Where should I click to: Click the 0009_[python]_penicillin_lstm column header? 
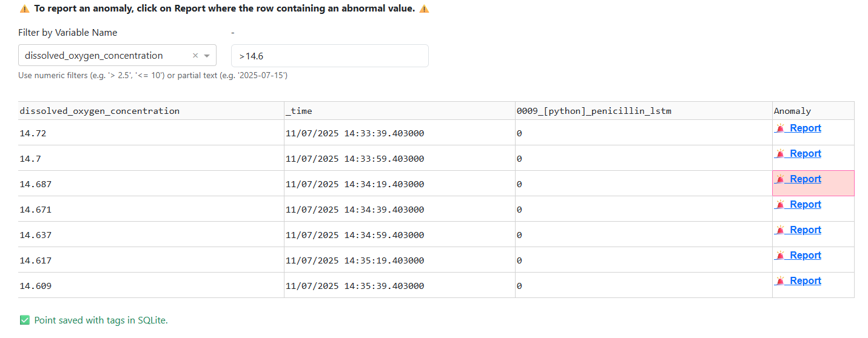[594, 111]
